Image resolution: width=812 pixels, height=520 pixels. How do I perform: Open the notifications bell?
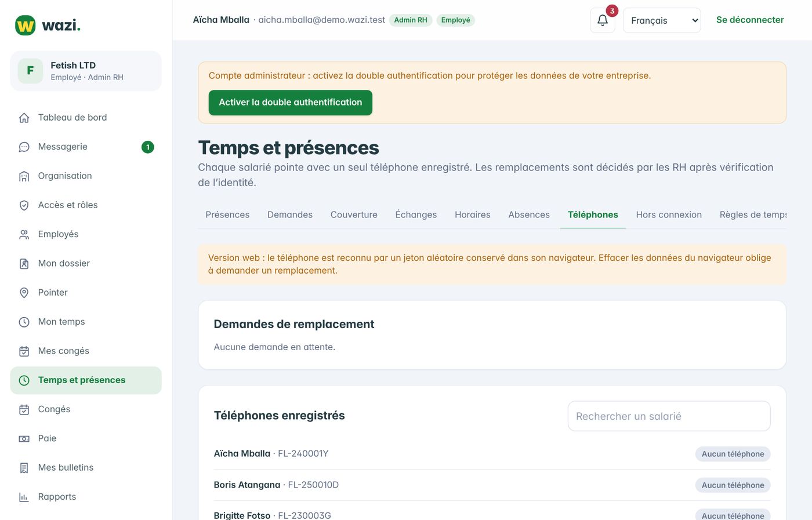pos(603,20)
